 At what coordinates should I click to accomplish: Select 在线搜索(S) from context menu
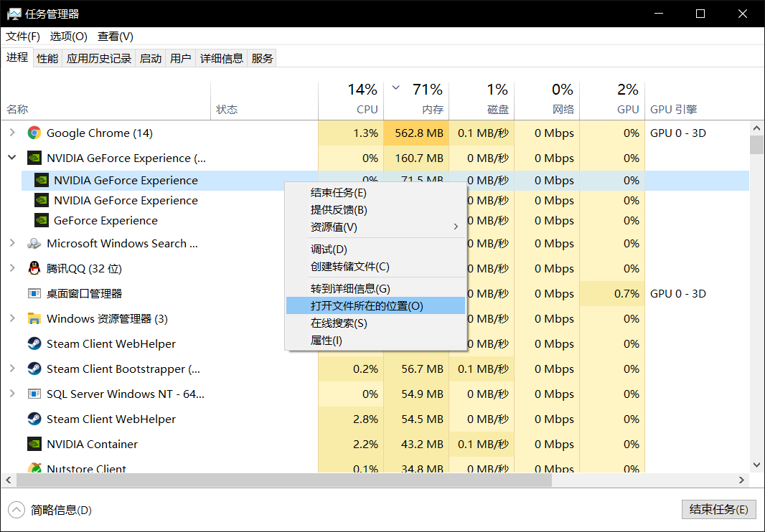(375, 323)
